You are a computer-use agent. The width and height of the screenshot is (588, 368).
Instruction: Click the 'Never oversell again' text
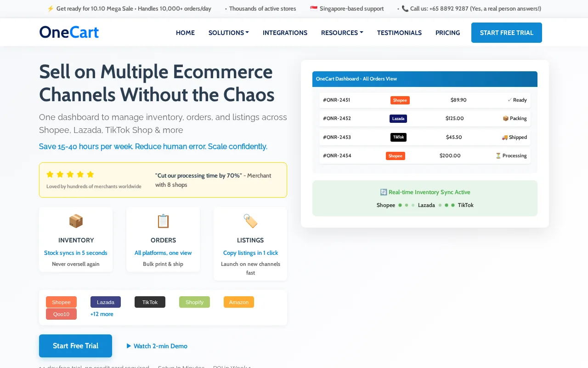(x=76, y=264)
